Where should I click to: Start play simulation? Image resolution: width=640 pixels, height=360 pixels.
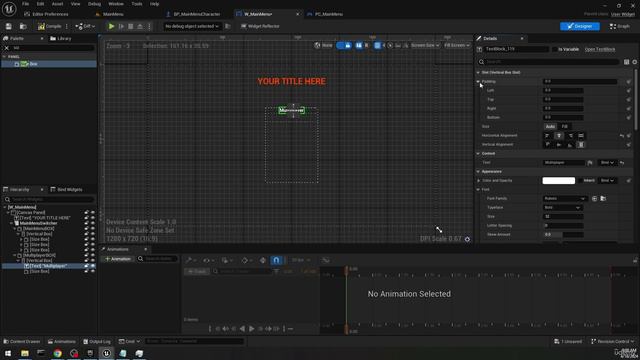(111, 26)
